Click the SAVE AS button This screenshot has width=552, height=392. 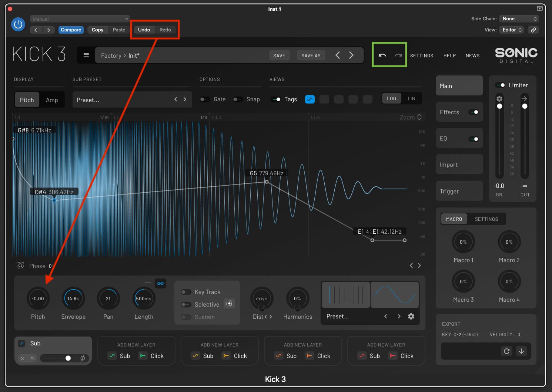coord(311,55)
